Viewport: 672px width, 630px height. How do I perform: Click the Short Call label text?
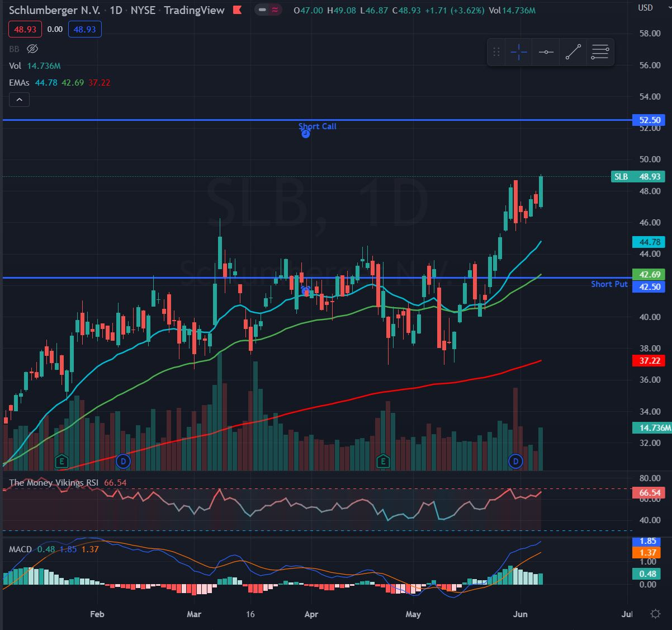(x=318, y=126)
